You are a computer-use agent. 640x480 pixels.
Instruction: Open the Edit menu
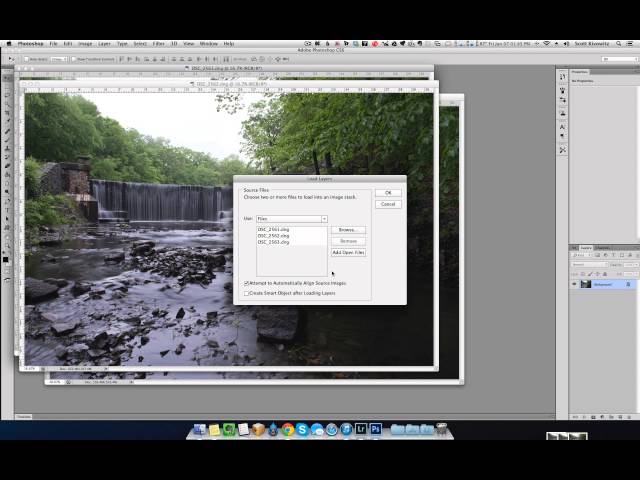click(x=68, y=44)
